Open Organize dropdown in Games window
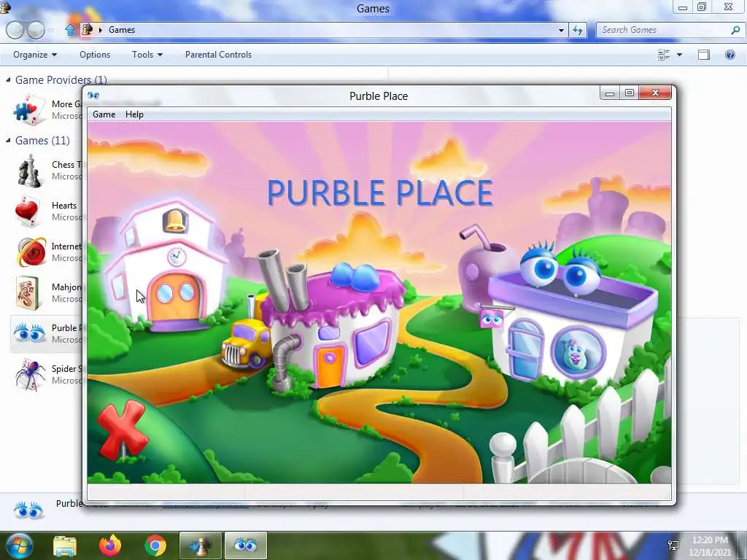The height and width of the screenshot is (560, 747). tap(35, 55)
